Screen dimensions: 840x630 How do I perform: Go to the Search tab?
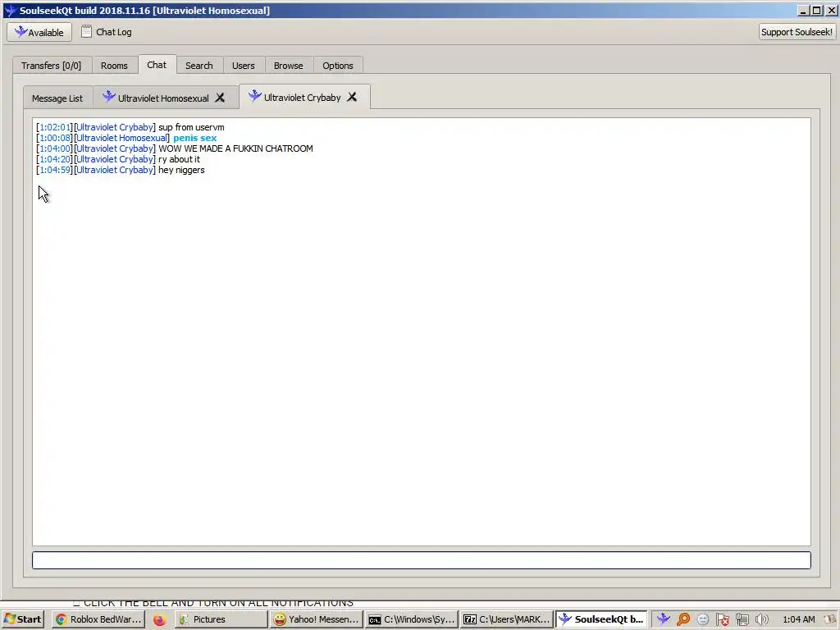click(x=199, y=66)
